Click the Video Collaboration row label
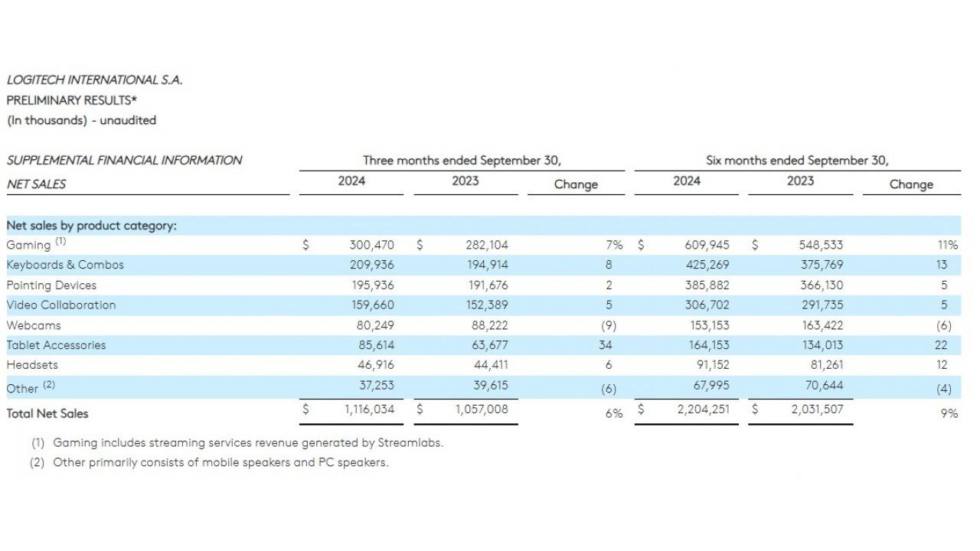The width and height of the screenshot is (980, 551). pyautogui.click(x=61, y=305)
